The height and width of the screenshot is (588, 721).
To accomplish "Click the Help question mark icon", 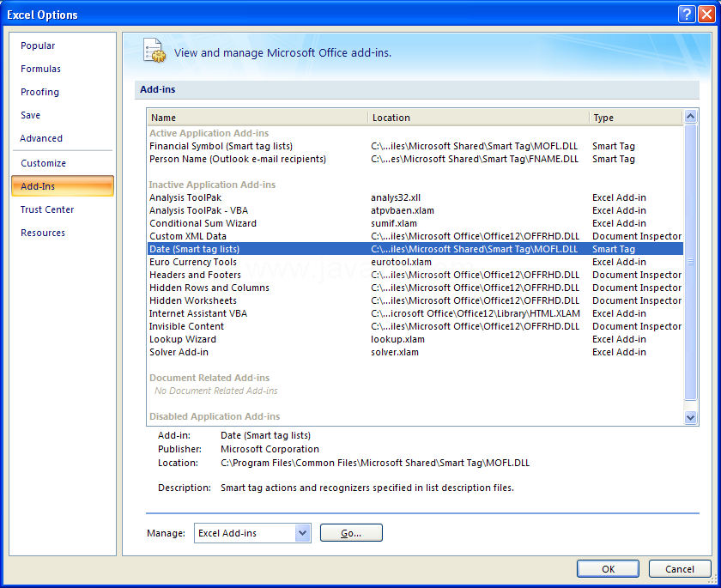I will [686, 15].
